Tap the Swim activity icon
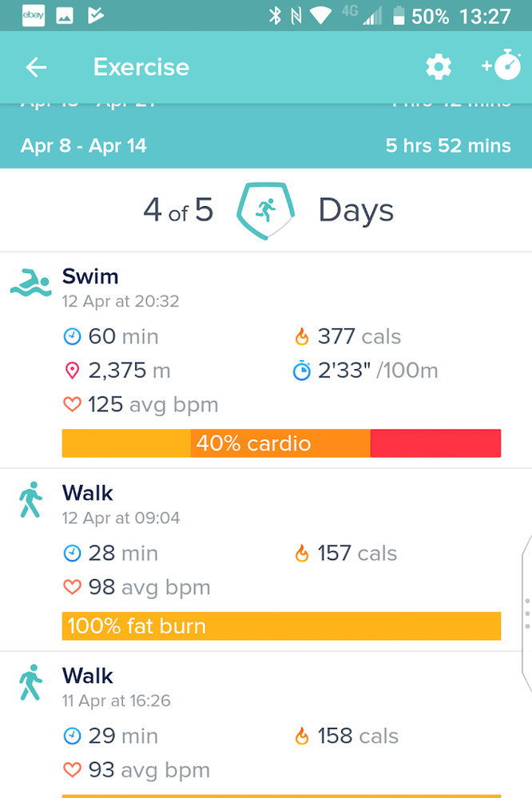 (x=30, y=283)
